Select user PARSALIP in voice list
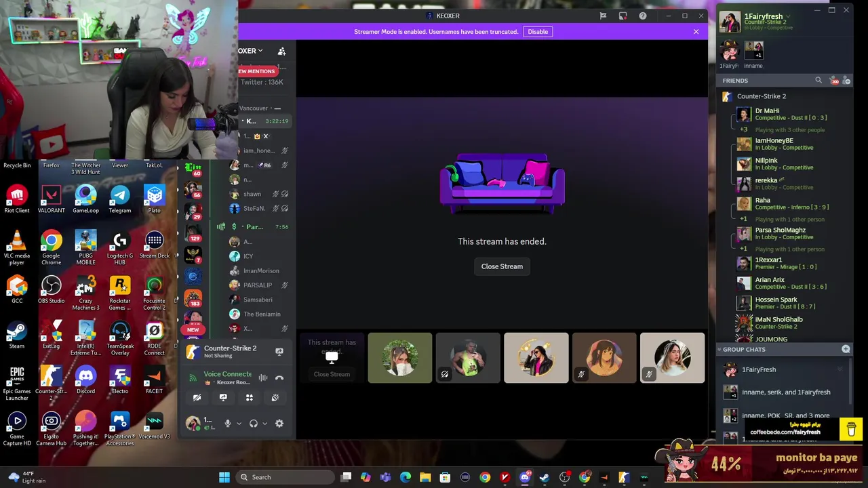Image resolution: width=868 pixels, height=488 pixels. [259, 285]
